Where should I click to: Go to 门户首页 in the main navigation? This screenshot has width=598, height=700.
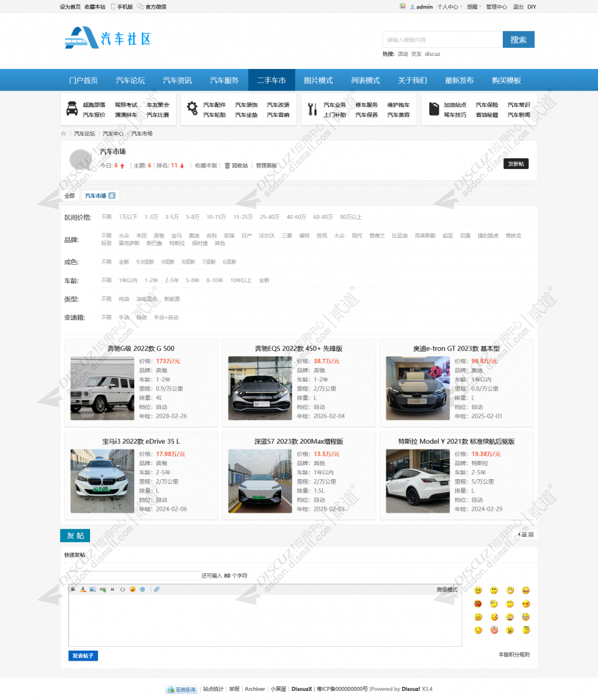coord(83,80)
